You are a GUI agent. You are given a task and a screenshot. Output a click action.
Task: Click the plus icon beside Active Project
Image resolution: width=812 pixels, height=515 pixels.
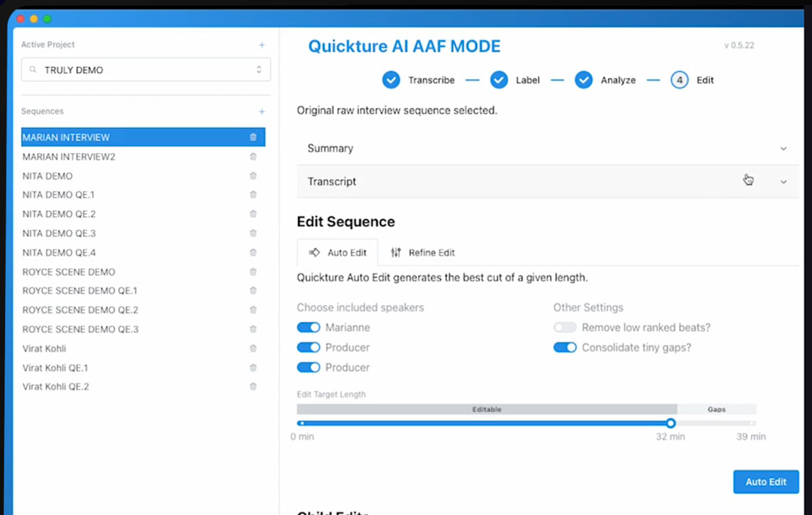[261, 45]
